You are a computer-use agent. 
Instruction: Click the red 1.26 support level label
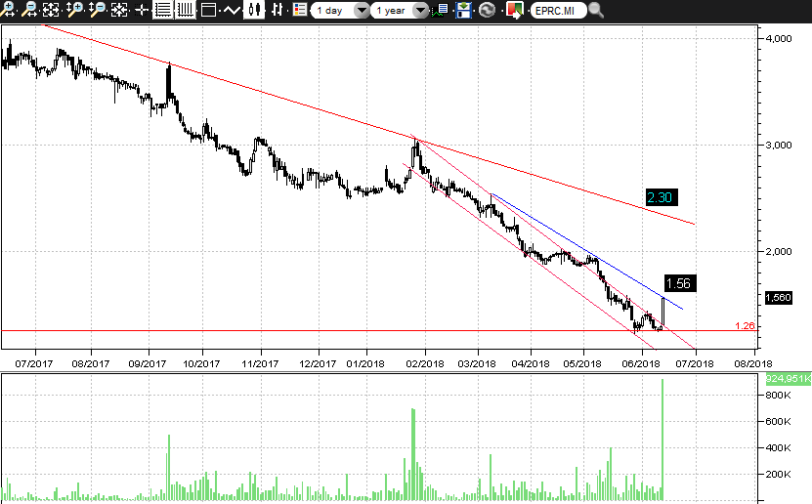click(x=745, y=325)
